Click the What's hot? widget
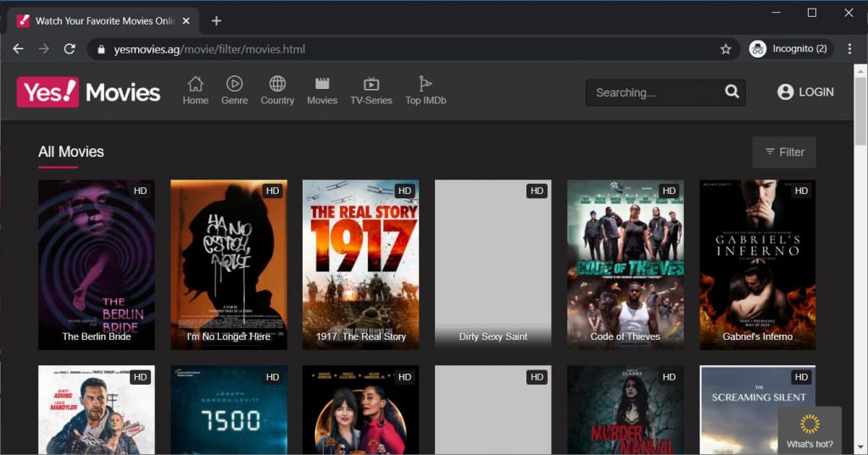The height and width of the screenshot is (455, 868). click(x=810, y=430)
